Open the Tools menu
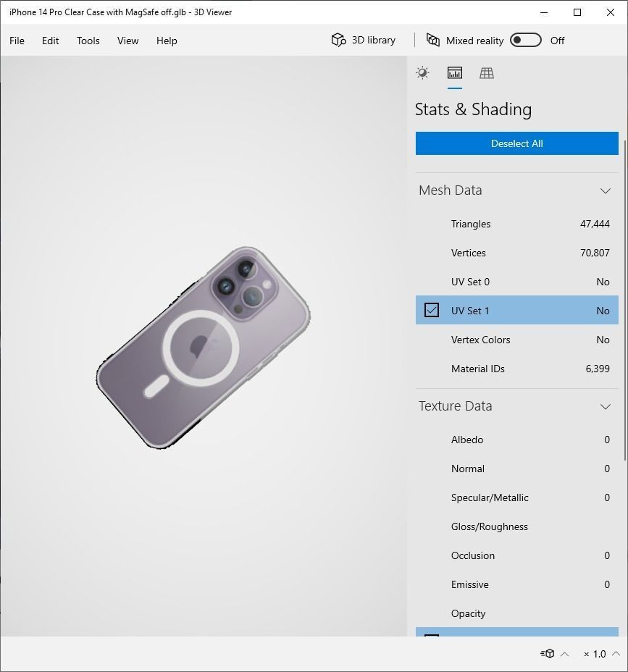The height and width of the screenshot is (672, 628). [x=88, y=41]
